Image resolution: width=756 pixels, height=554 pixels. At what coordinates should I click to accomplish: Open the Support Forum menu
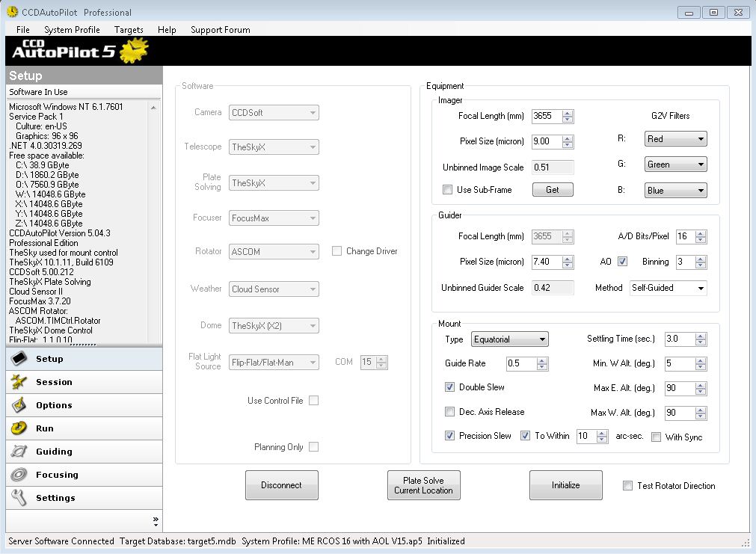[221, 29]
